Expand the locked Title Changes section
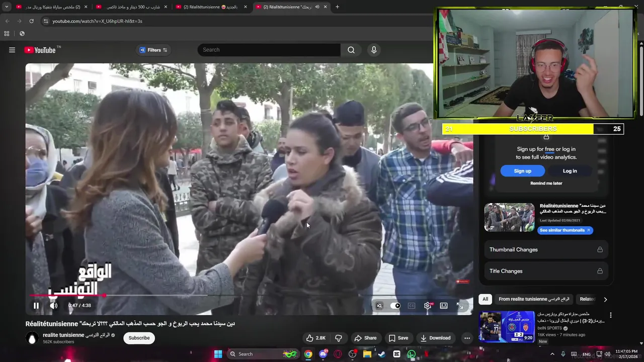644x362 pixels. point(546,271)
